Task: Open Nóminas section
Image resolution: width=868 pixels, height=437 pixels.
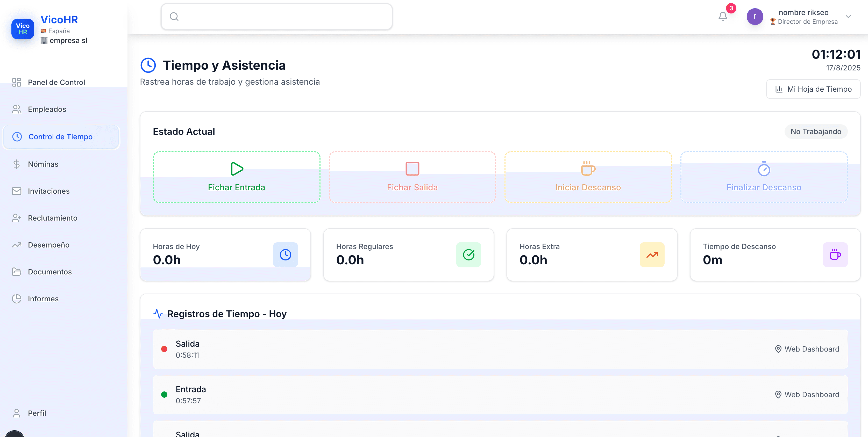Action: tap(61, 164)
